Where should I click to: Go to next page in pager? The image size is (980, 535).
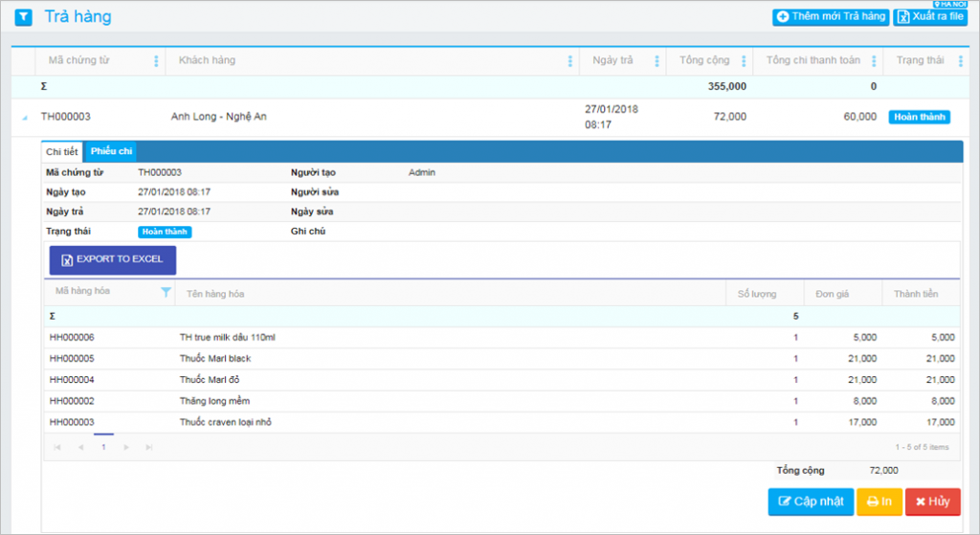(126, 448)
